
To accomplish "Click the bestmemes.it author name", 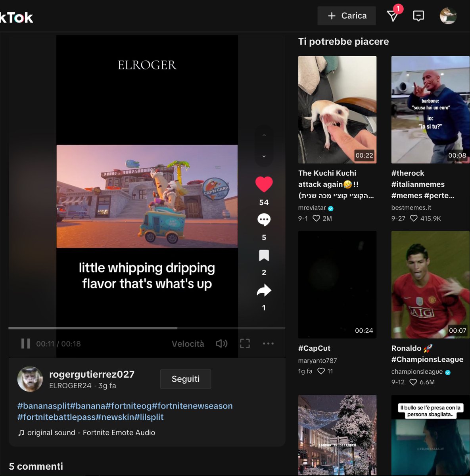I will (411, 207).
